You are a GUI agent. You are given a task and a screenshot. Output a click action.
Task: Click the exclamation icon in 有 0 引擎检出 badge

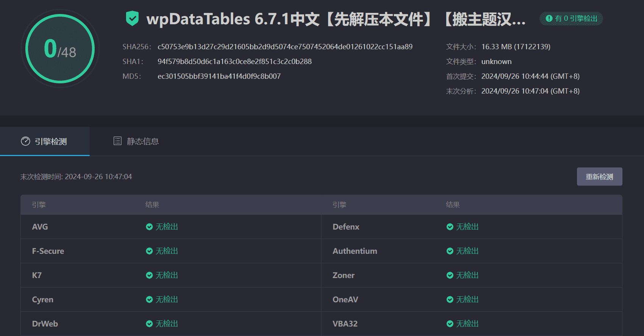click(x=549, y=18)
